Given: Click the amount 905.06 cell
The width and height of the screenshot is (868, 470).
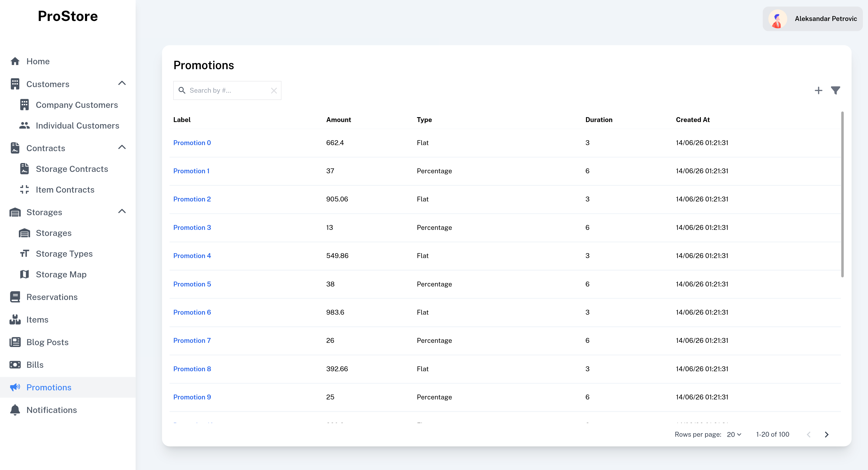Looking at the screenshot, I should (x=337, y=199).
